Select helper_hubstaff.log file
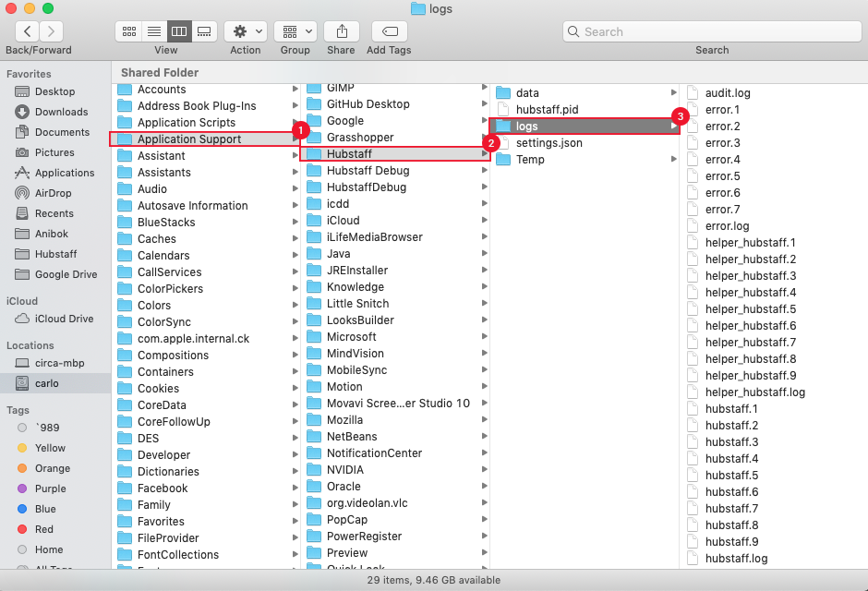This screenshot has height=591, width=868. 773,392
